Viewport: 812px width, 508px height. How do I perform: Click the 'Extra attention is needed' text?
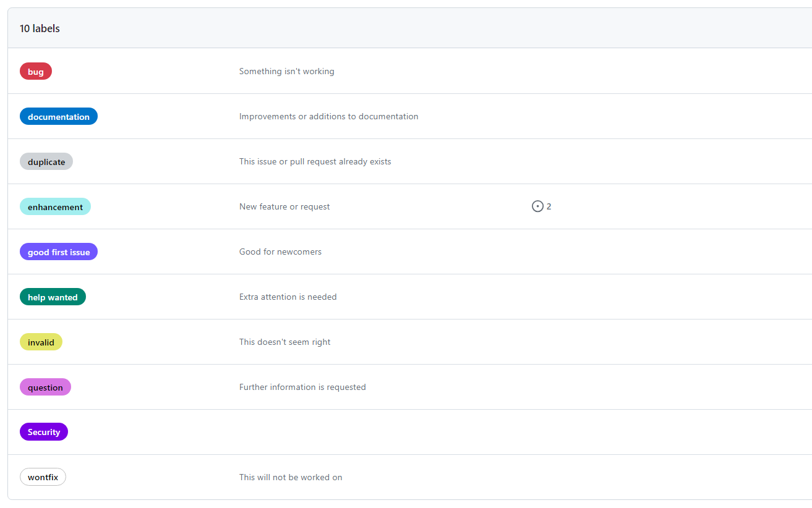(x=288, y=297)
